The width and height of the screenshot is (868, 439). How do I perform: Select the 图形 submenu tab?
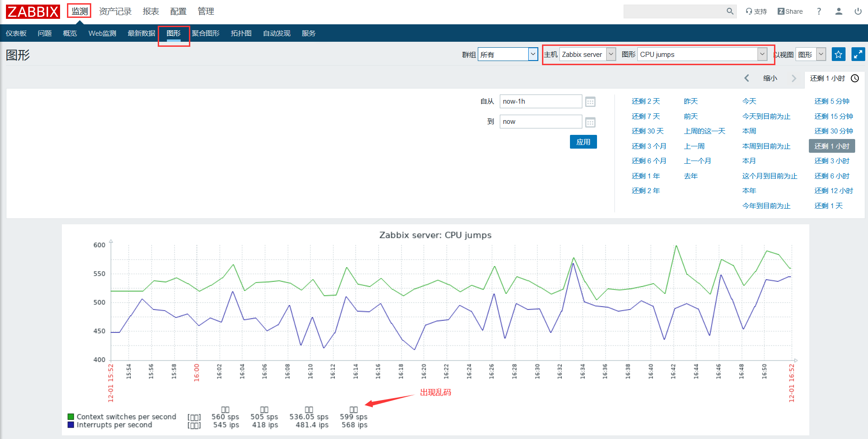173,33
